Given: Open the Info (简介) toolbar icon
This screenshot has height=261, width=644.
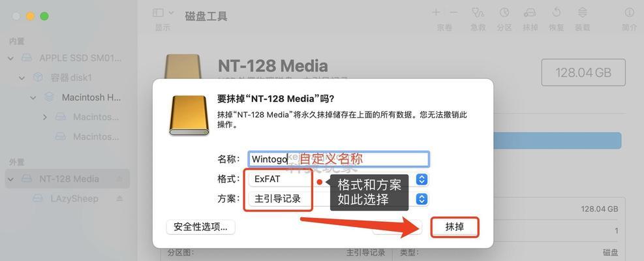Looking at the screenshot, I should (x=629, y=13).
